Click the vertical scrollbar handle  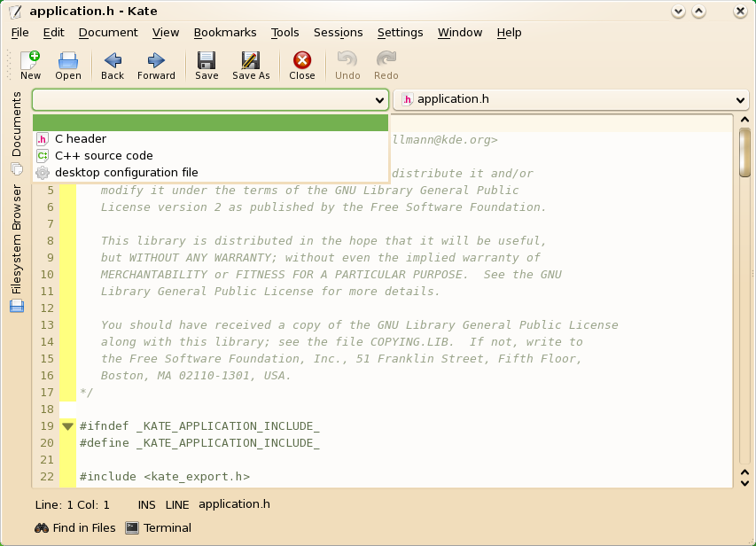point(744,152)
